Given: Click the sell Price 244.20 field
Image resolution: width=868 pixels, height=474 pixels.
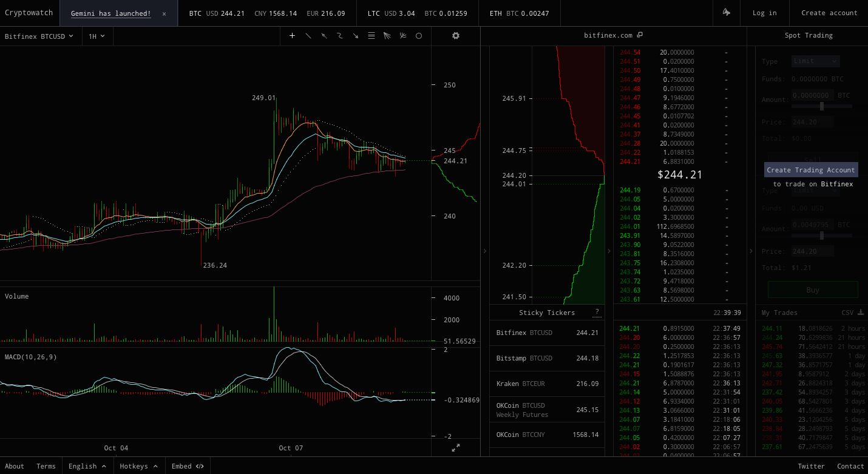Looking at the screenshot, I should (813, 122).
